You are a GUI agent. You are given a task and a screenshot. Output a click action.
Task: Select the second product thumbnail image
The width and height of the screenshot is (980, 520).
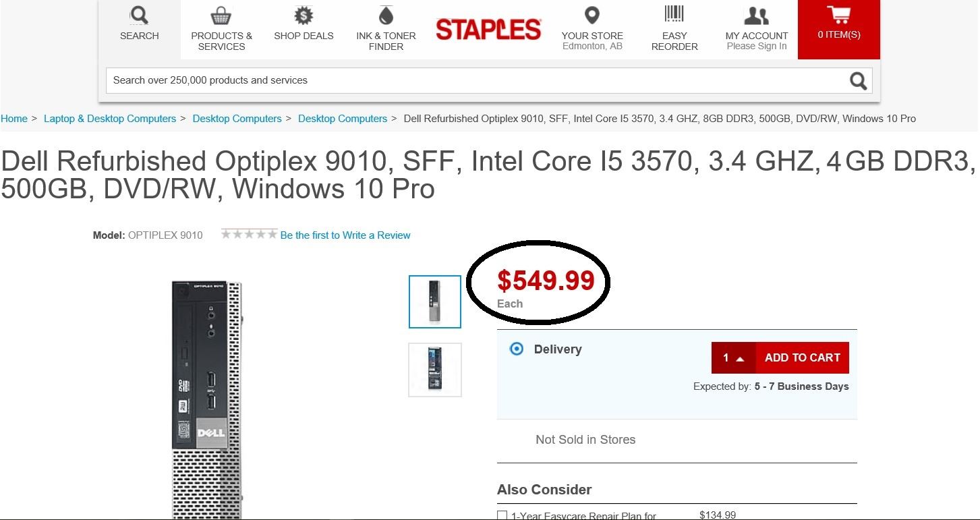click(x=435, y=370)
